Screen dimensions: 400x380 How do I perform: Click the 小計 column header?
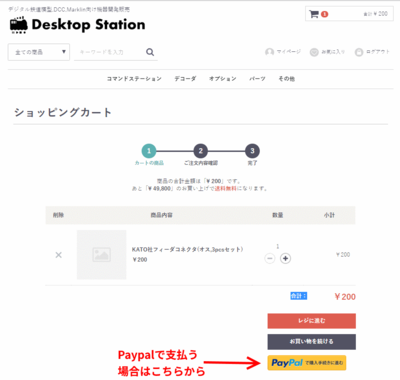pyautogui.click(x=329, y=215)
